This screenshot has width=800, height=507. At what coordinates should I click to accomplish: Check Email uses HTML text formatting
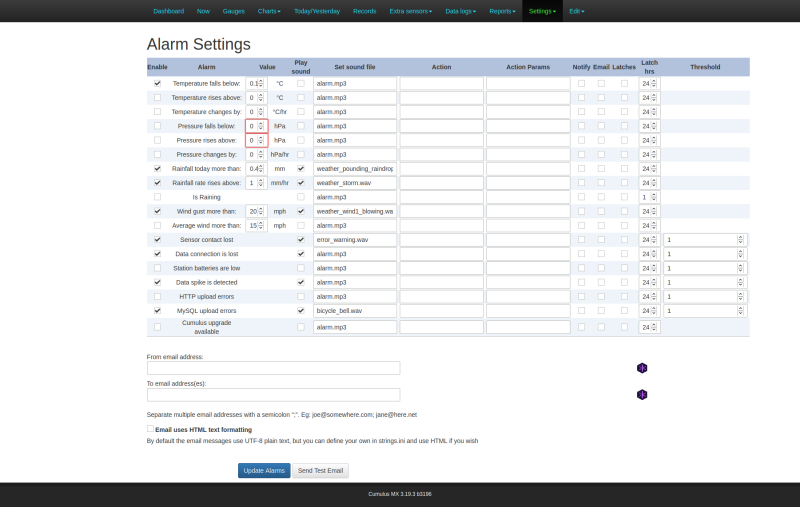pyautogui.click(x=150, y=429)
